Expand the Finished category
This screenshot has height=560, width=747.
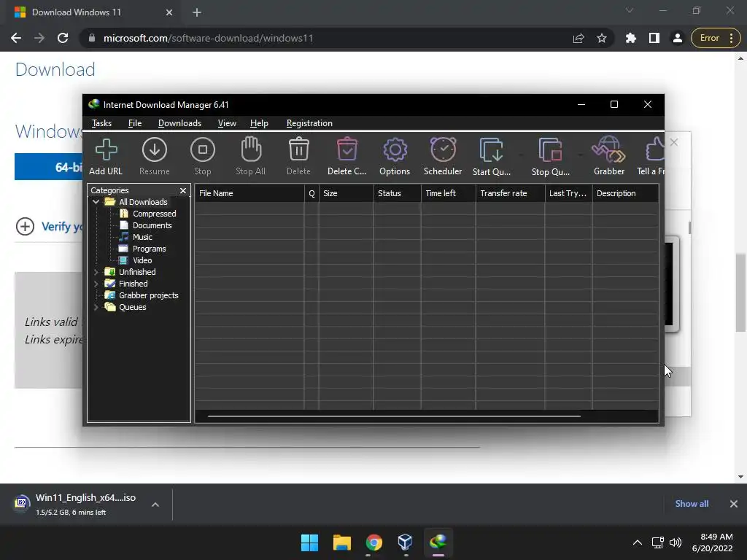pyautogui.click(x=96, y=284)
